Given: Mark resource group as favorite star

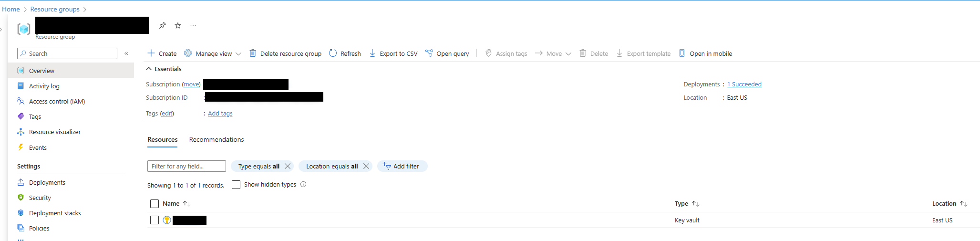Looking at the screenshot, I should [178, 25].
